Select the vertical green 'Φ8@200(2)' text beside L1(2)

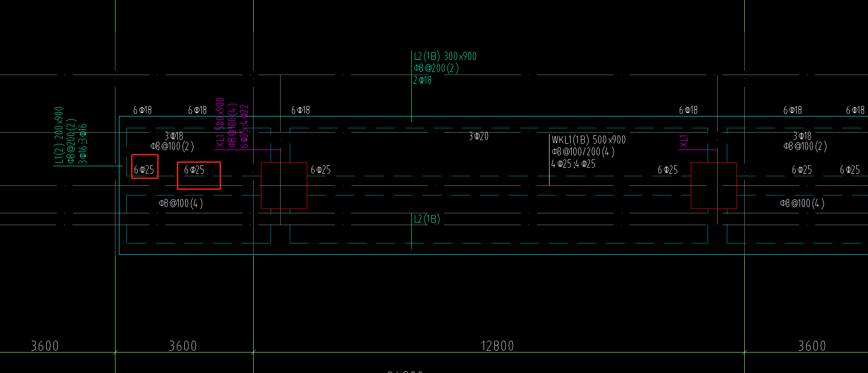(71, 141)
